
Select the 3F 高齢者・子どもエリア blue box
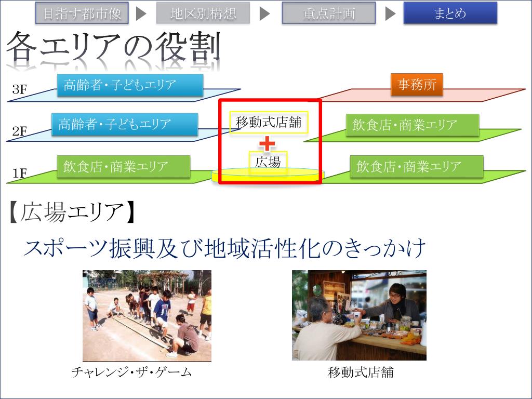coord(130,85)
